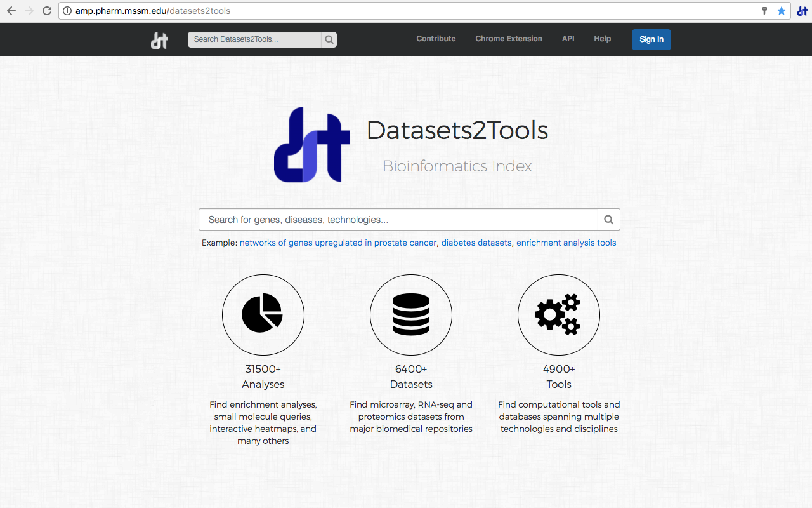This screenshot has width=812, height=508.
Task: Click the microarray, RNA-seq description text
Action: click(411, 417)
